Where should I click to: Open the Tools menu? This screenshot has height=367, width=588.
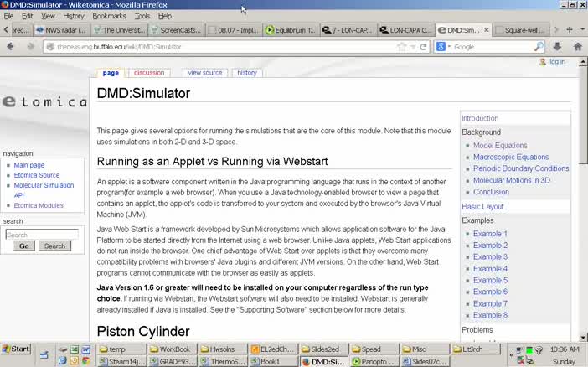pos(142,16)
